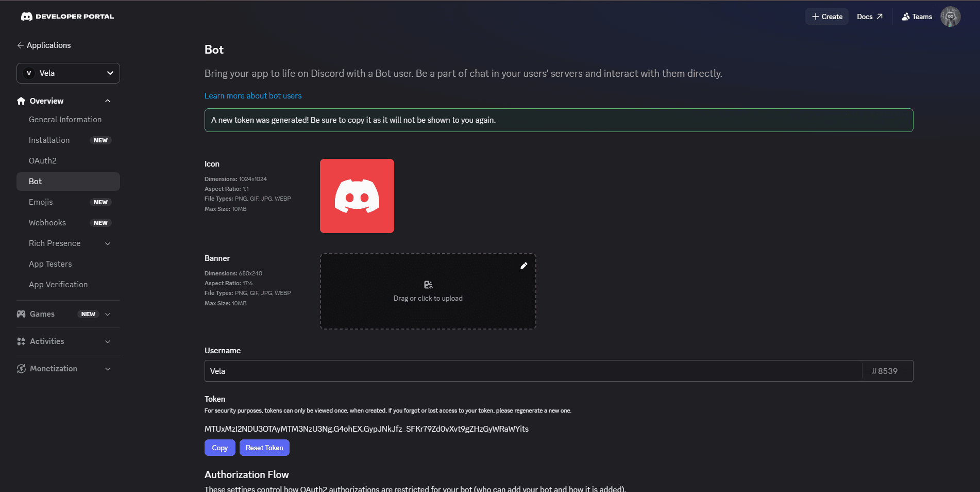Screen dimensions: 980x492
Task: Click the Discord Developer Portal logo
Action: [67, 17]
